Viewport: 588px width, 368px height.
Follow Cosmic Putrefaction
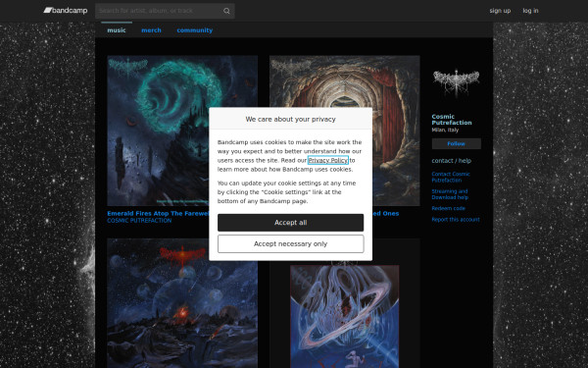point(456,143)
